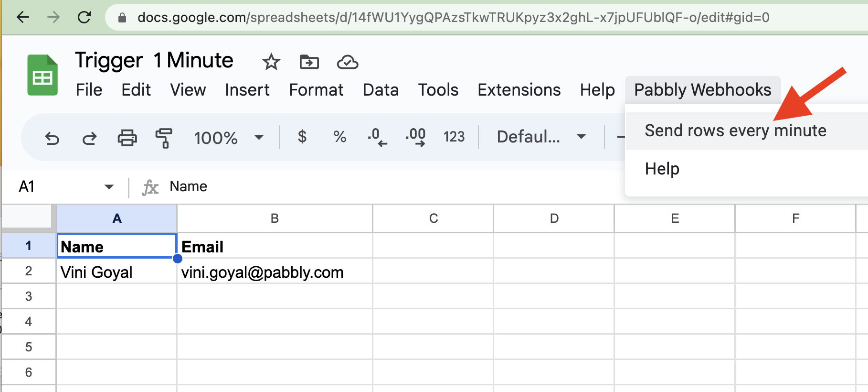
Task: Click the browser forward arrow
Action: tap(53, 18)
